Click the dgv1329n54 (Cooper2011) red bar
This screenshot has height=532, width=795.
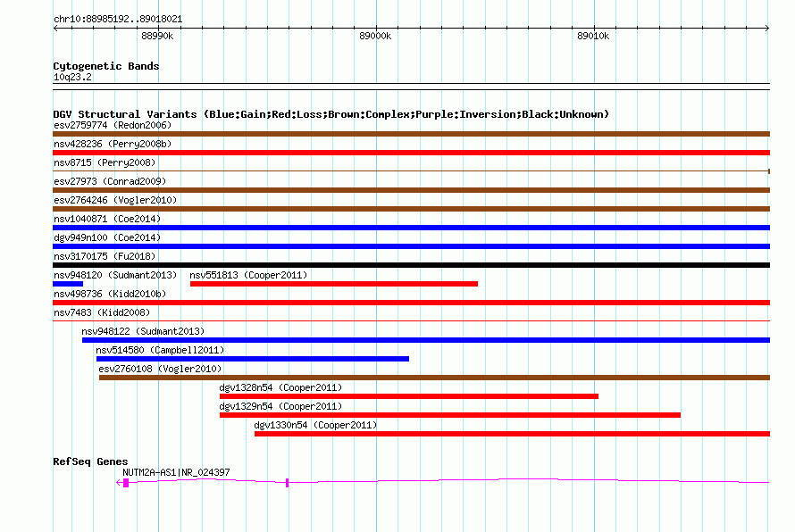click(450, 415)
